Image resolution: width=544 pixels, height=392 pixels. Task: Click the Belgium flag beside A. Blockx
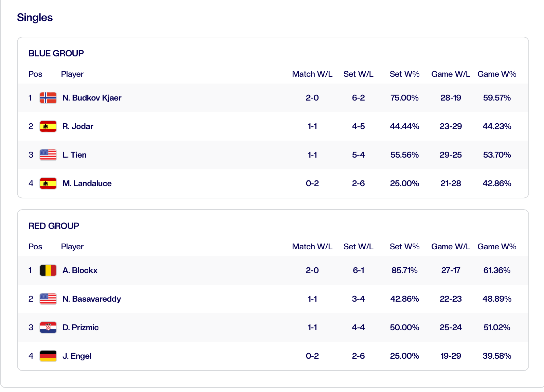coord(48,270)
